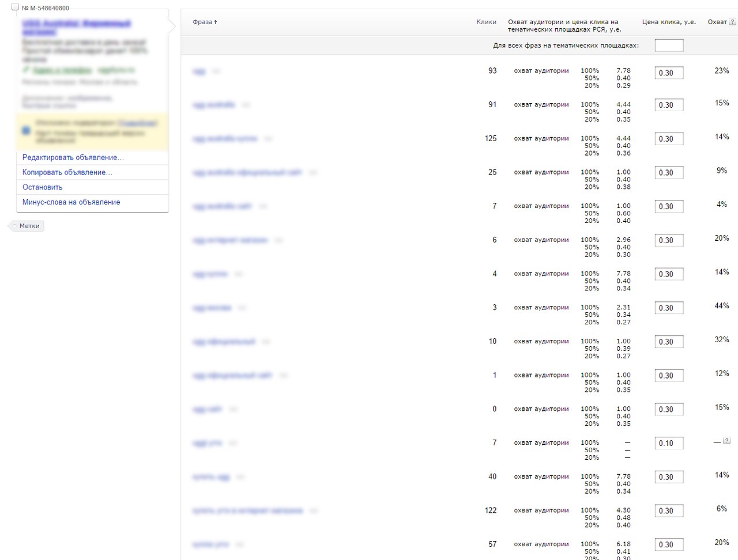Click price field in the 44% coverage row
The image size is (738, 560).
pyautogui.click(x=669, y=308)
